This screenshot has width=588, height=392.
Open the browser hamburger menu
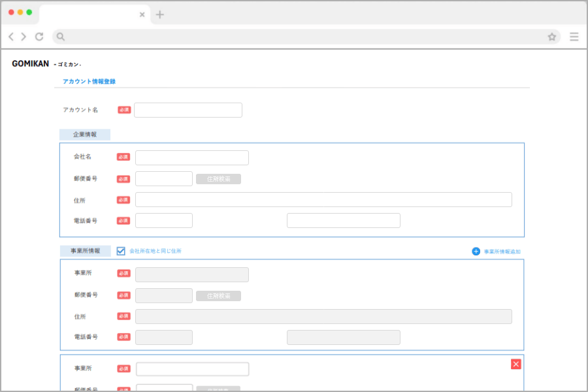pyautogui.click(x=574, y=37)
